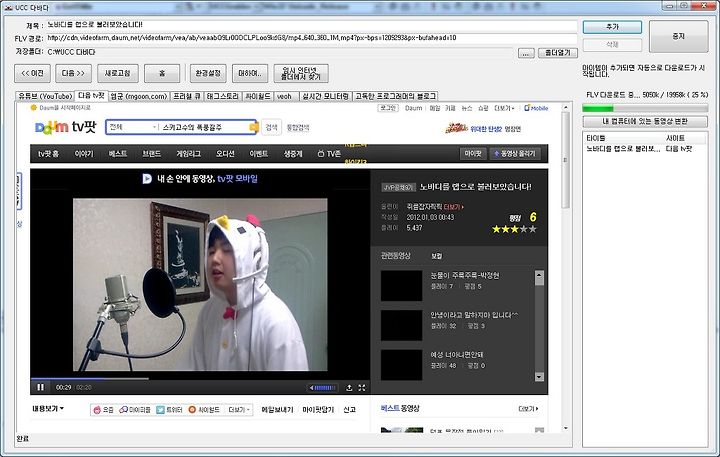Click the 위대한 탄생2 banner logo

click(x=456, y=128)
